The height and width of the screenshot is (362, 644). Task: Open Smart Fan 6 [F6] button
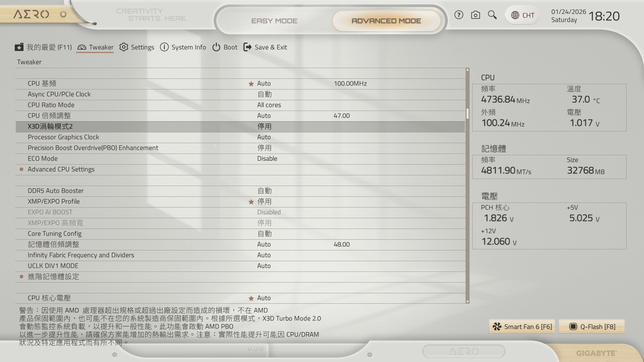click(x=522, y=327)
